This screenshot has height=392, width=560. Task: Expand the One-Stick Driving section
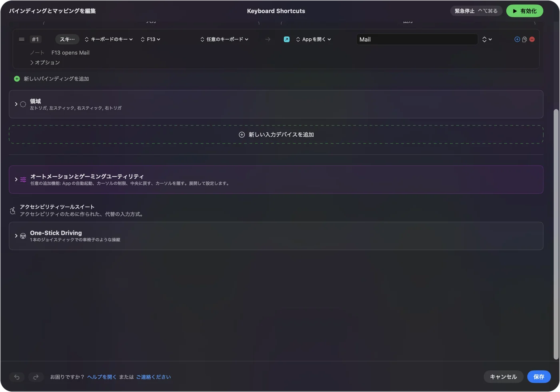pyautogui.click(x=16, y=236)
